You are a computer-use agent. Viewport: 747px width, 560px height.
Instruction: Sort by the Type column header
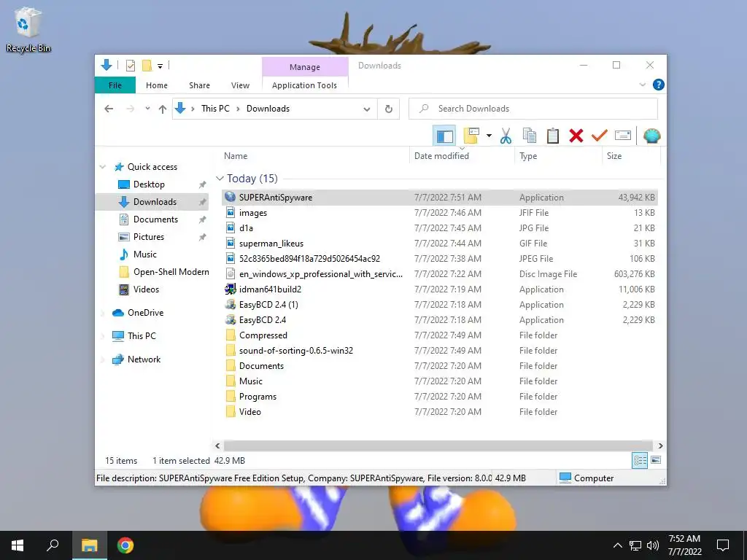click(x=558, y=156)
